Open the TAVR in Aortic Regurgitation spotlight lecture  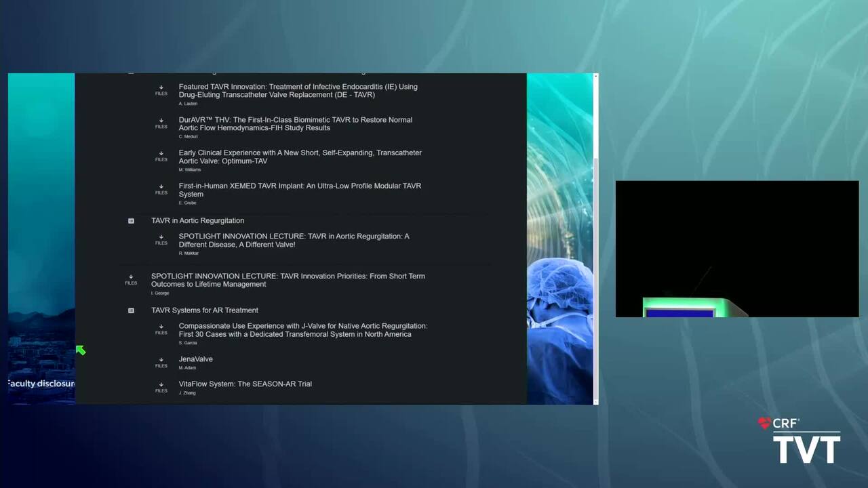click(294, 241)
